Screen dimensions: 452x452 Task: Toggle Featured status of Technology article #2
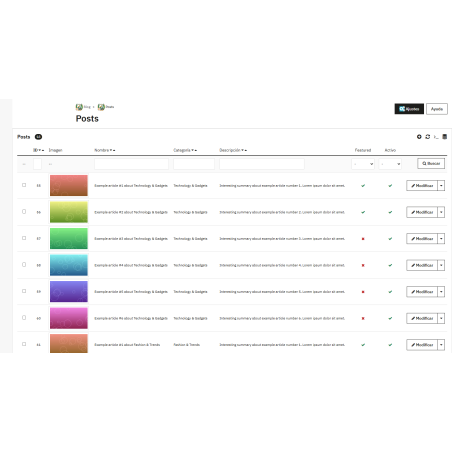click(x=363, y=212)
